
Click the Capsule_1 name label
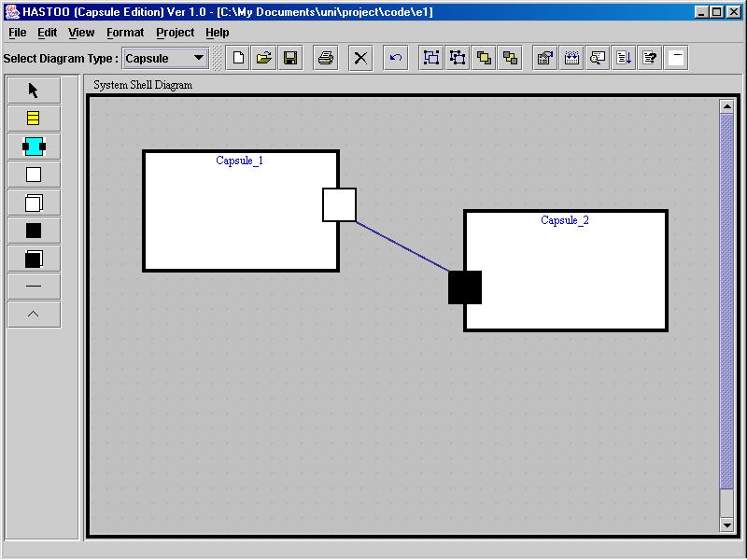[x=240, y=161]
